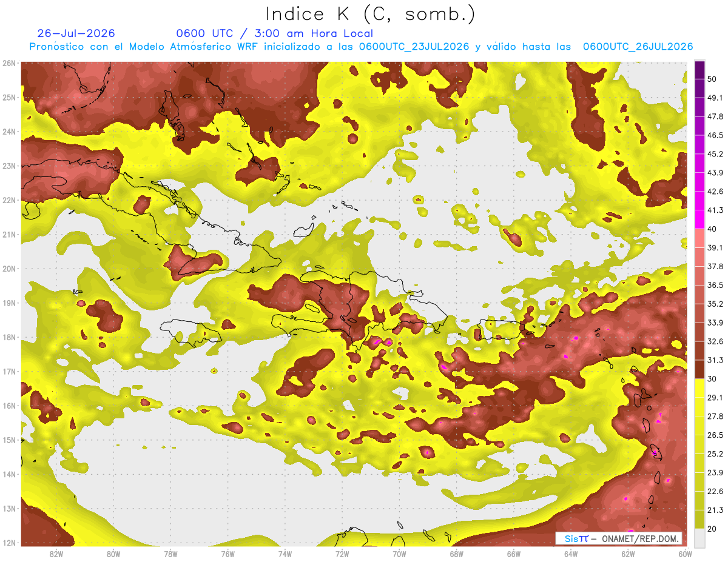This screenshot has height=562, width=728.
Task: Click the '70W' longitude label
Action: (x=399, y=555)
